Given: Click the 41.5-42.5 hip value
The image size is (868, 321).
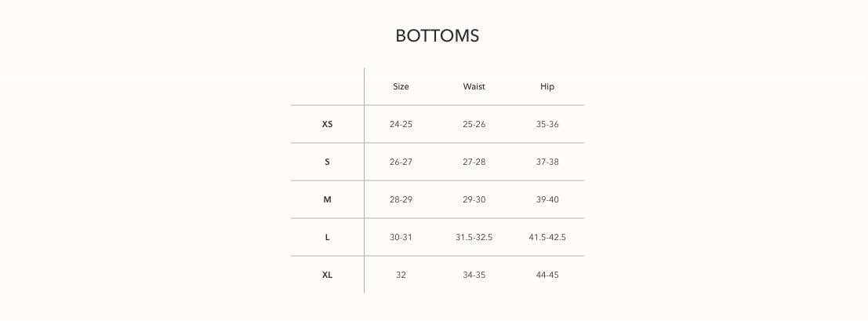Looking at the screenshot, I should pos(547,237).
